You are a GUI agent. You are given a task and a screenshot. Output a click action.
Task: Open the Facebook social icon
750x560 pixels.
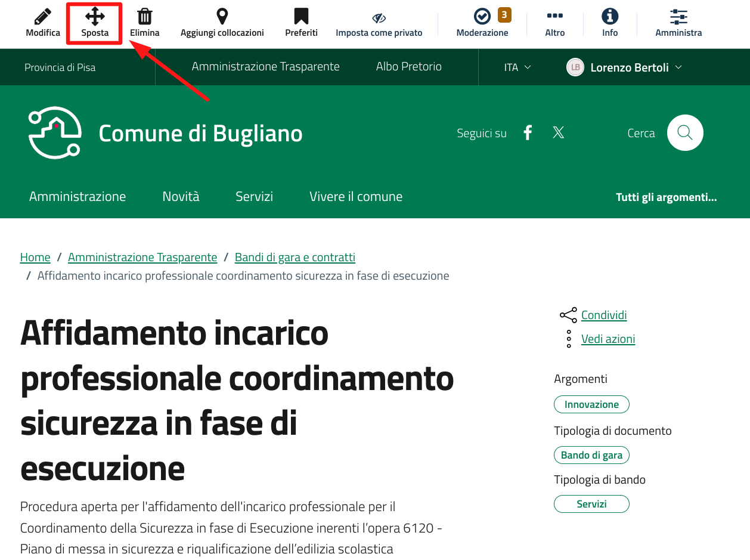pyautogui.click(x=528, y=132)
